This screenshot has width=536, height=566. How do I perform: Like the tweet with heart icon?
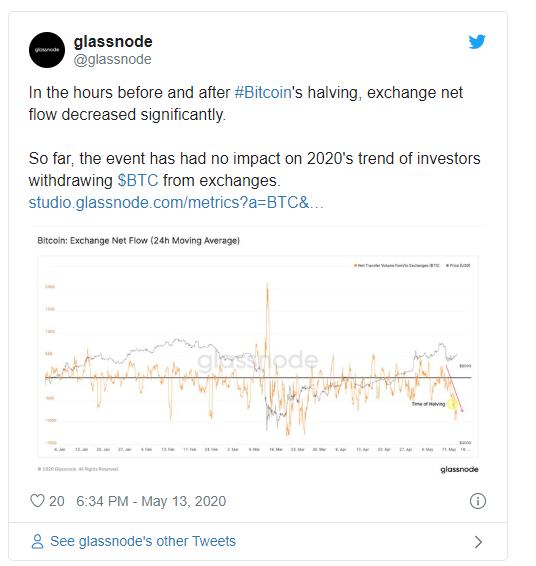pos(37,501)
